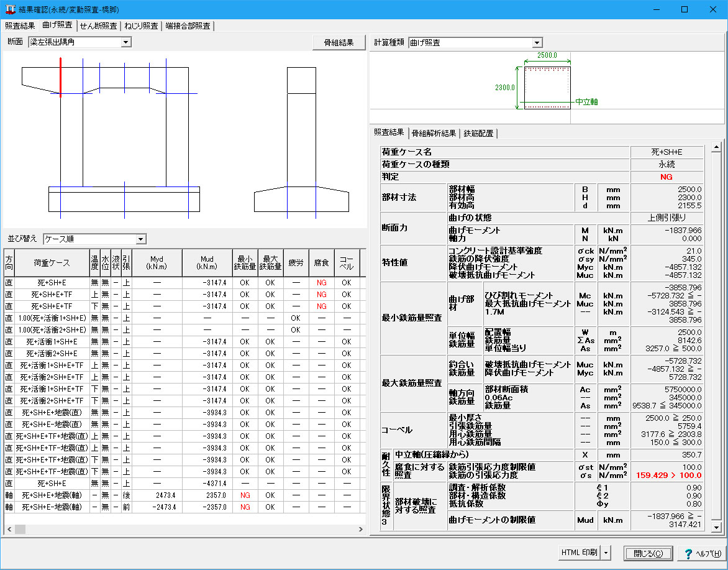Click the 骨組結果 button
Screen dimensions: 728x570
(339, 43)
